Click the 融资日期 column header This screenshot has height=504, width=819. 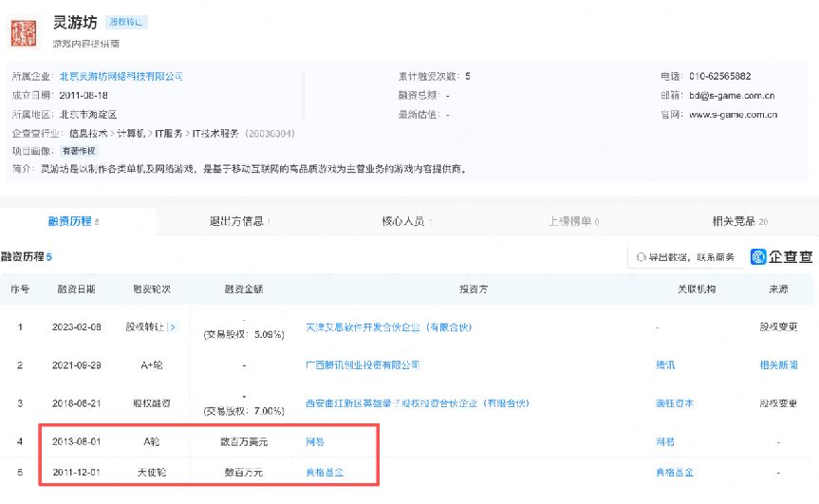tap(76, 289)
